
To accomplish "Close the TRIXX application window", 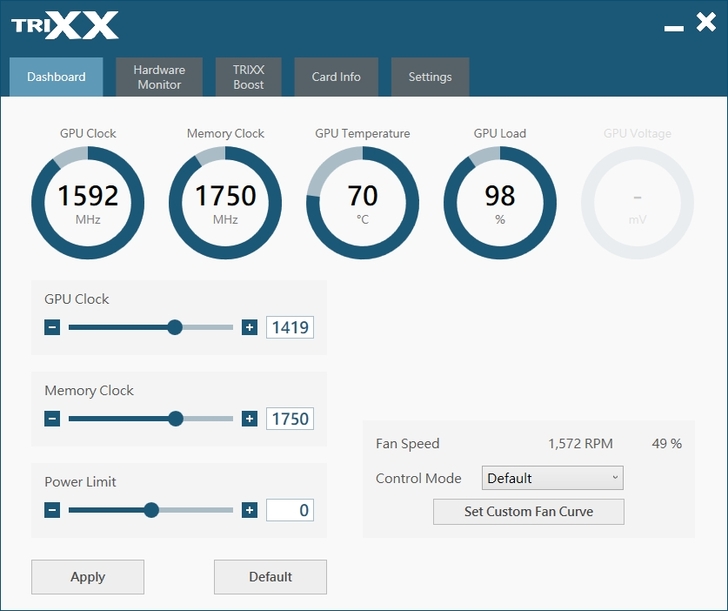I will pos(706,22).
